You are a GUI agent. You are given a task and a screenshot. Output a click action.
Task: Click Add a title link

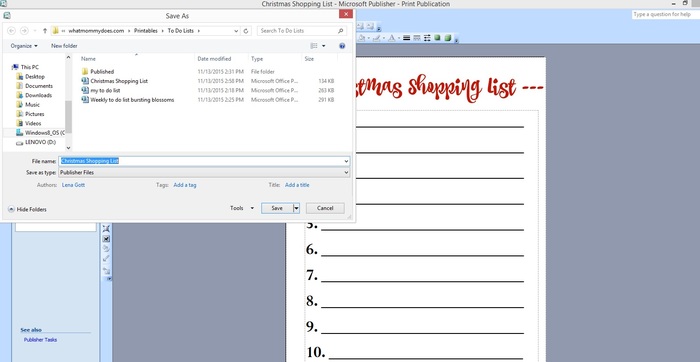pyautogui.click(x=297, y=185)
